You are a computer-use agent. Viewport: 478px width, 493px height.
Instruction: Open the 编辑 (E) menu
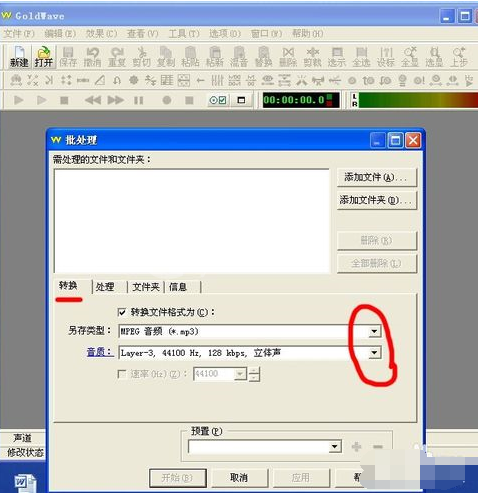[60, 34]
